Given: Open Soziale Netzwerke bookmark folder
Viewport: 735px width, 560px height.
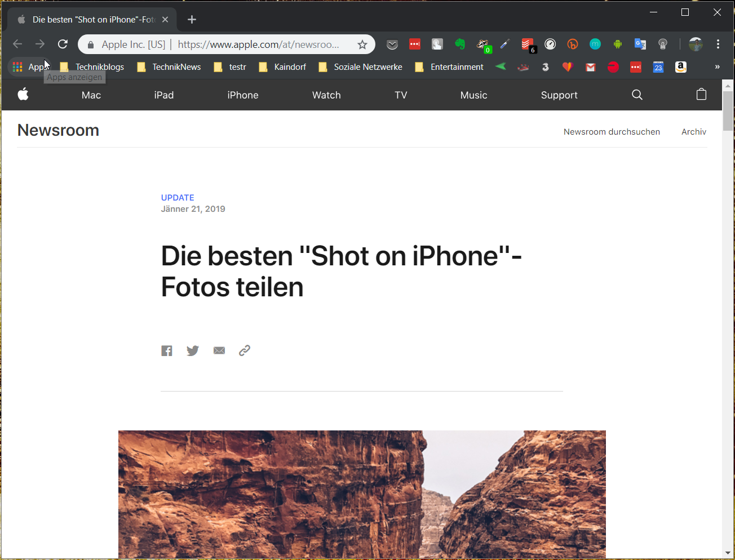Looking at the screenshot, I should tap(360, 67).
